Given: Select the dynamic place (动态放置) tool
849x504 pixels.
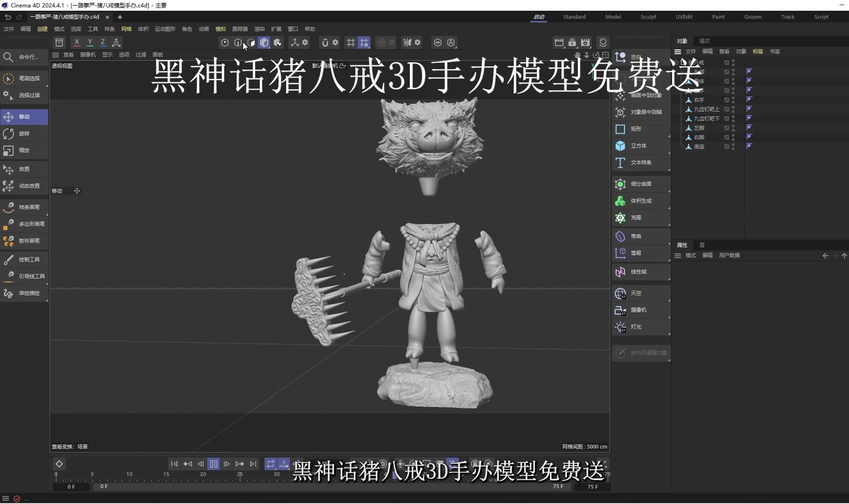Looking at the screenshot, I should tap(24, 186).
